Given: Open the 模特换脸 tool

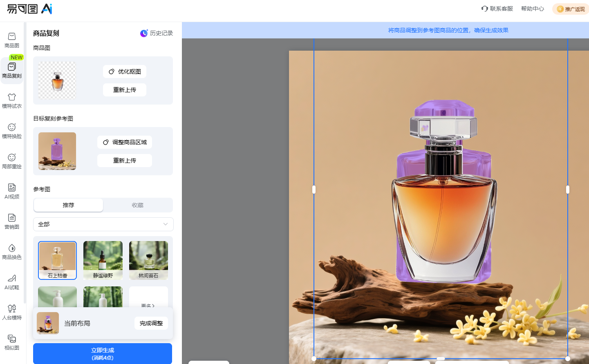Looking at the screenshot, I should 12,131.
